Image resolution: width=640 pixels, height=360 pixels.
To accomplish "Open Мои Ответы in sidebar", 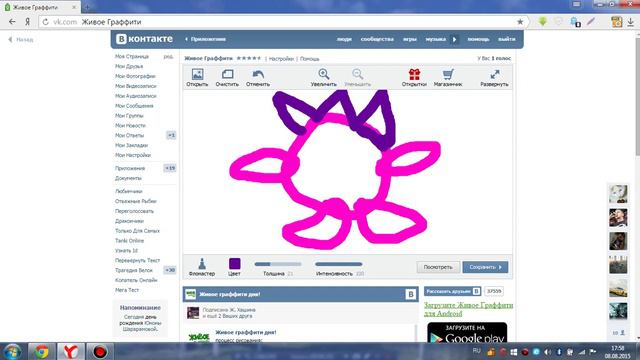I will tap(129, 135).
